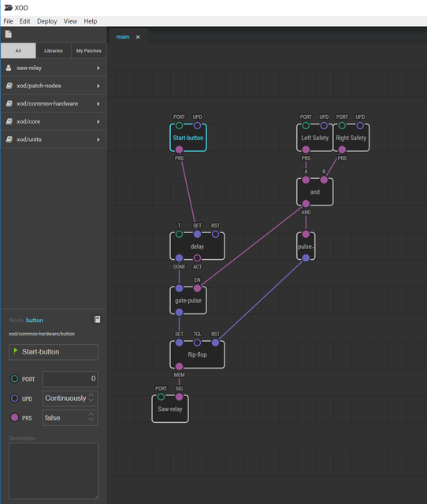
Task: Expand the xod/patch-nodes library arrow
Action: point(98,86)
